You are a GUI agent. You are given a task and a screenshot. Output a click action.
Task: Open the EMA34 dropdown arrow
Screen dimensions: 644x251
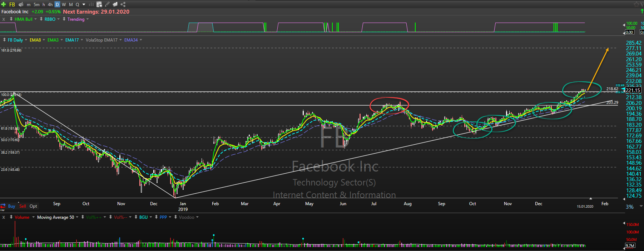pos(141,40)
